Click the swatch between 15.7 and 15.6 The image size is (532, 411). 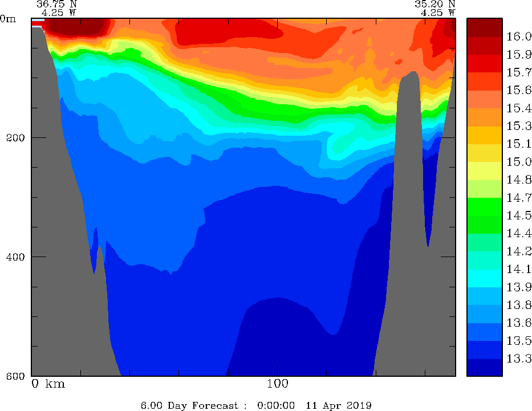click(x=485, y=82)
